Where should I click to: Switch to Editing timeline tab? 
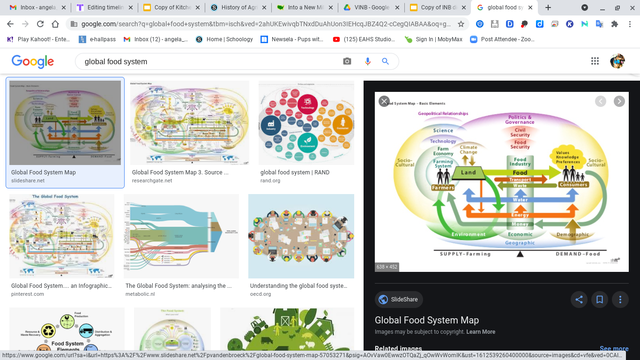click(x=105, y=7)
